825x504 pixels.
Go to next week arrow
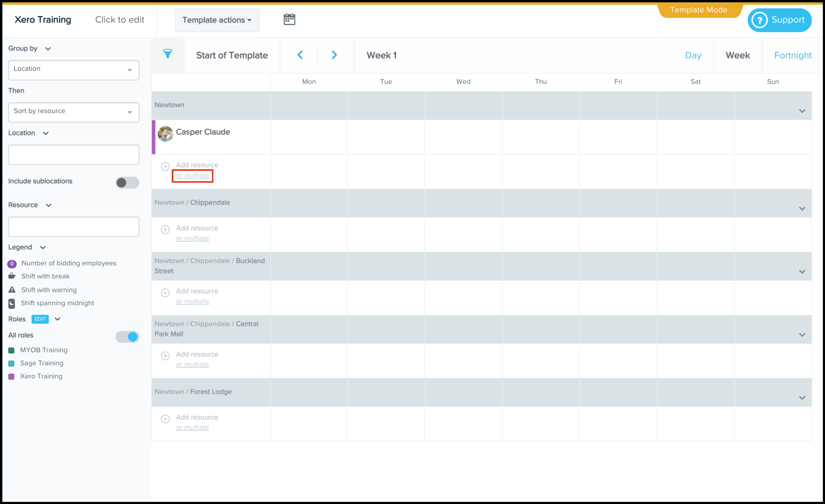[x=334, y=55]
